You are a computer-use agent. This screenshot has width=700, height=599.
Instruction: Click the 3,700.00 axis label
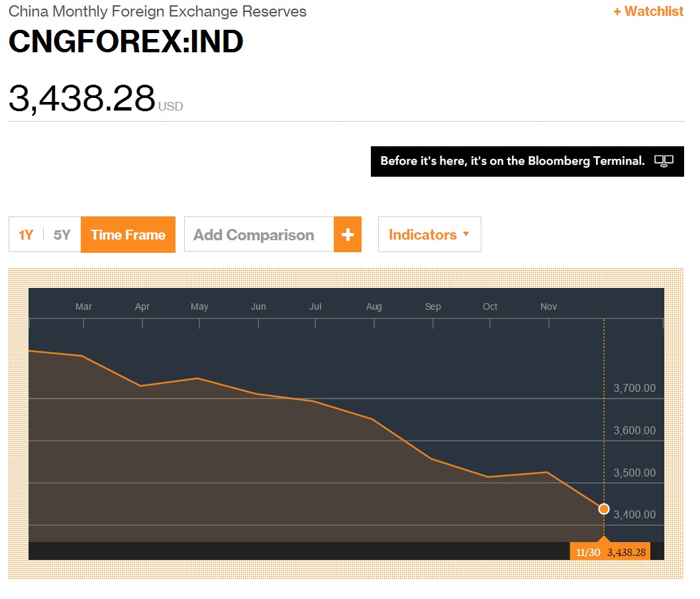634,388
